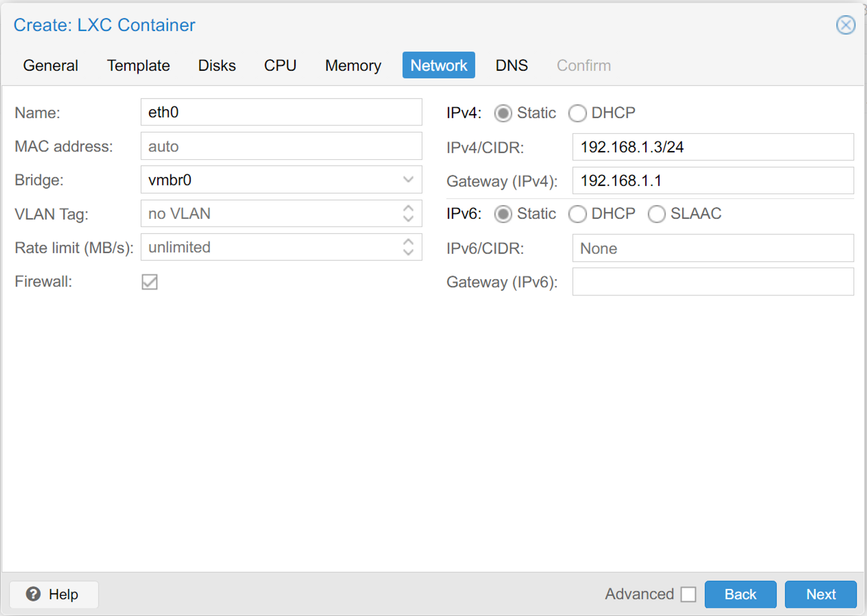
Task: Switch to the DNS tab
Action: tap(512, 65)
